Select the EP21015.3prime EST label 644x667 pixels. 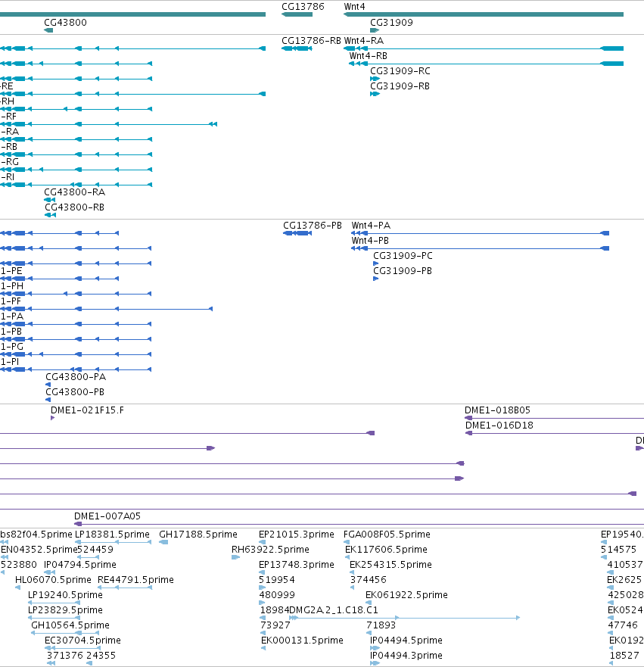pos(297,535)
